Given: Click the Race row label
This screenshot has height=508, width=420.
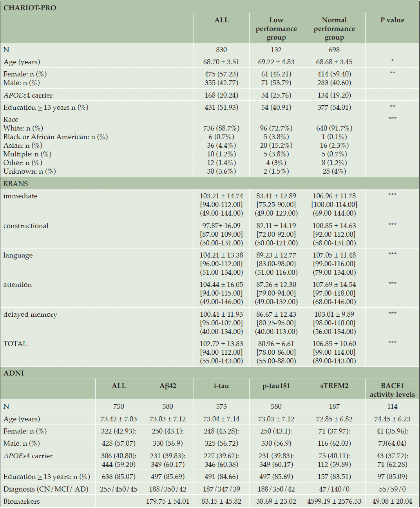Looking at the screenshot, I should pyautogui.click(x=11, y=120).
